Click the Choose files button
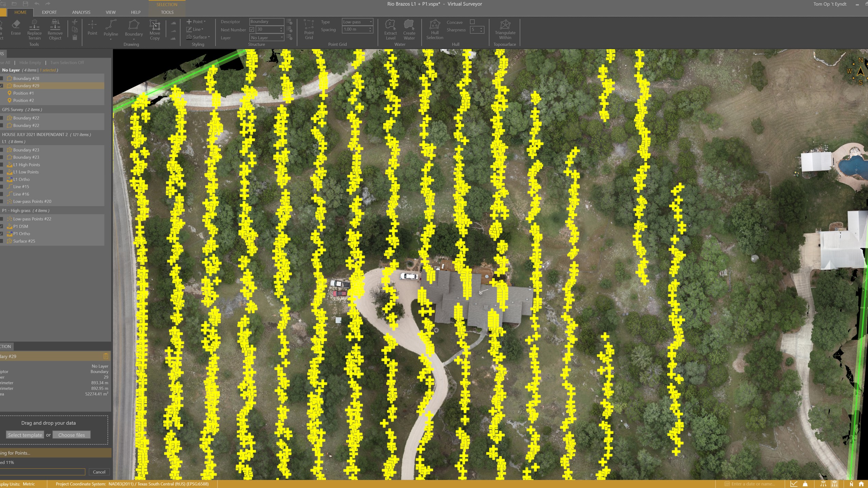868x488 pixels. [x=71, y=435]
